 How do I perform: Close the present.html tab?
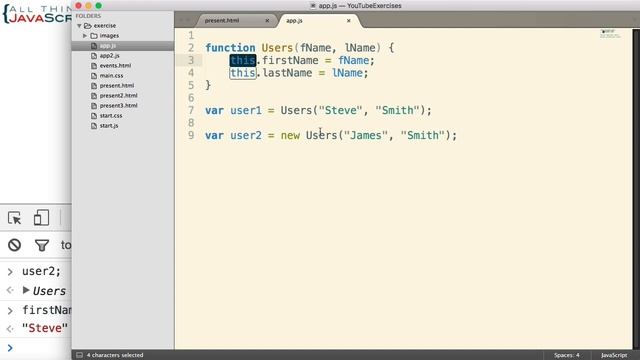click(267, 20)
